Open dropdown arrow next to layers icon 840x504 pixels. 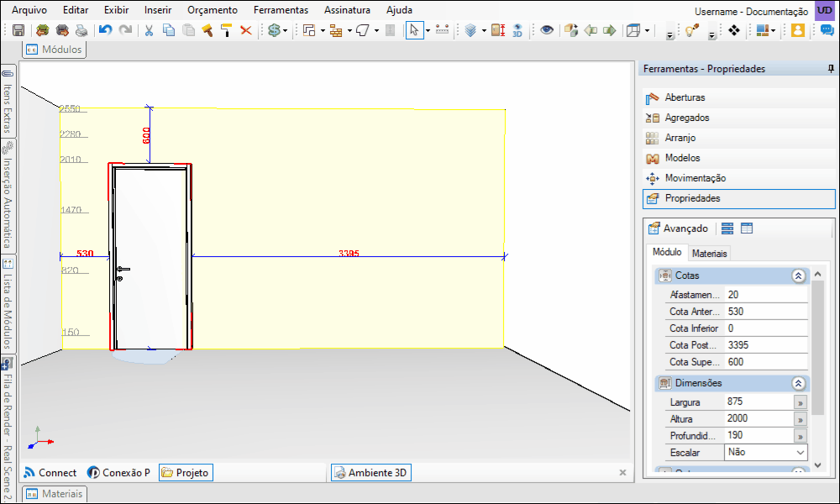point(484,30)
